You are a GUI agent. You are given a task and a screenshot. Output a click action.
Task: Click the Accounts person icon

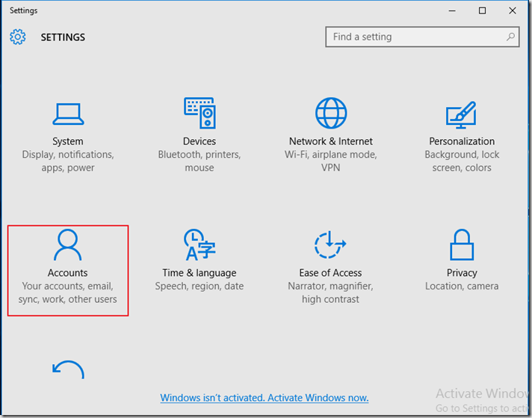click(x=68, y=245)
